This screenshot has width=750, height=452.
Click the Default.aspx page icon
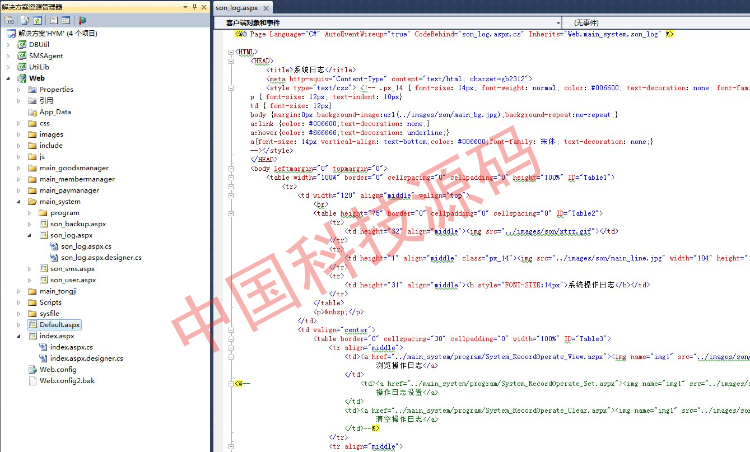point(33,325)
